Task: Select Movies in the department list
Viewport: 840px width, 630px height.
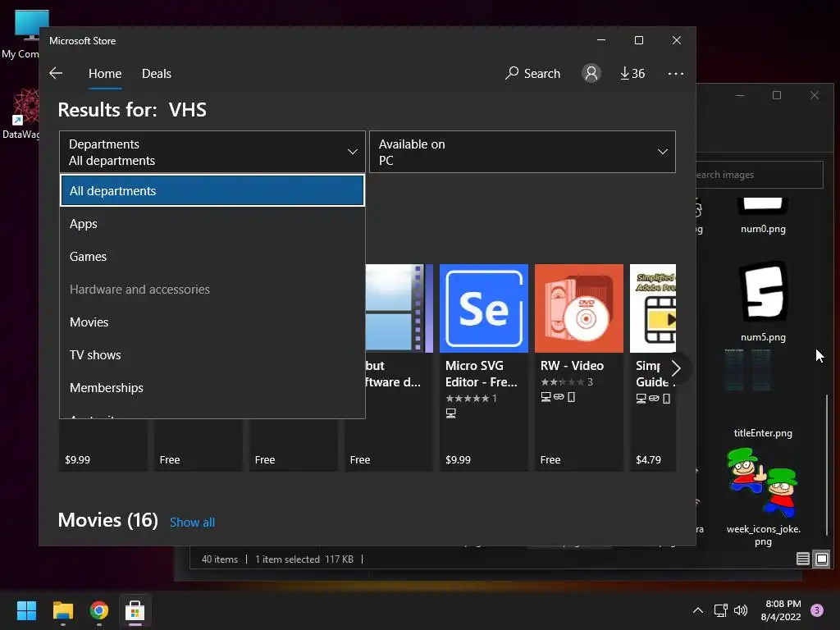Action: pos(212,322)
